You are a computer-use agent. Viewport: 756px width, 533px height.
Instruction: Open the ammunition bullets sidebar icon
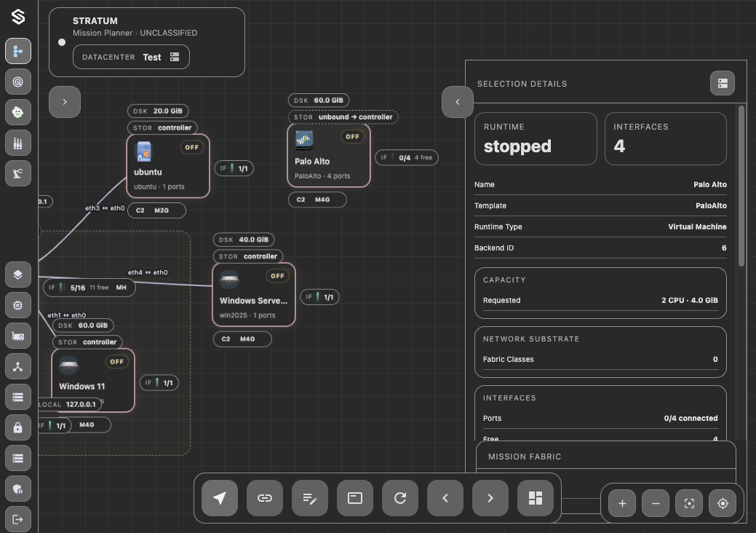pyautogui.click(x=18, y=143)
